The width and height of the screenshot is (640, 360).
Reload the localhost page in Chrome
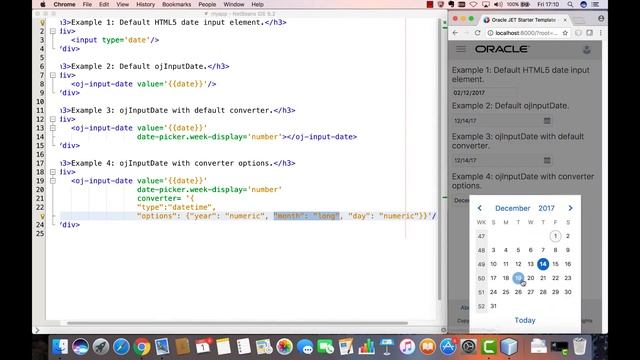pos(477,33)
